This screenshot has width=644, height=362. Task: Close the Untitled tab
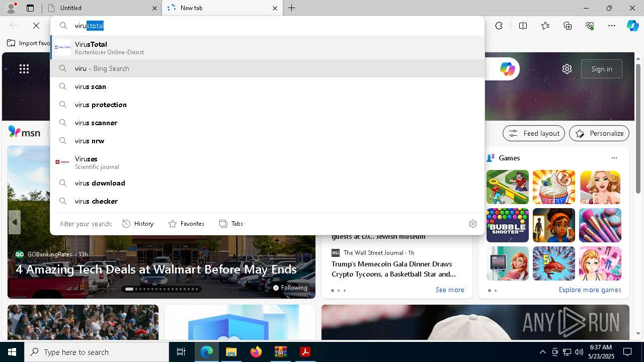[x=154, y=8]
